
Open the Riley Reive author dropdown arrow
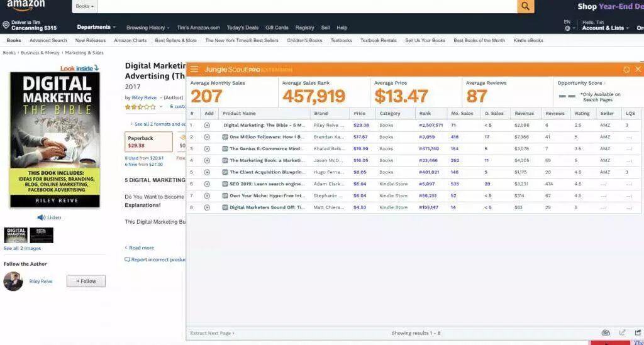point(160,97)
